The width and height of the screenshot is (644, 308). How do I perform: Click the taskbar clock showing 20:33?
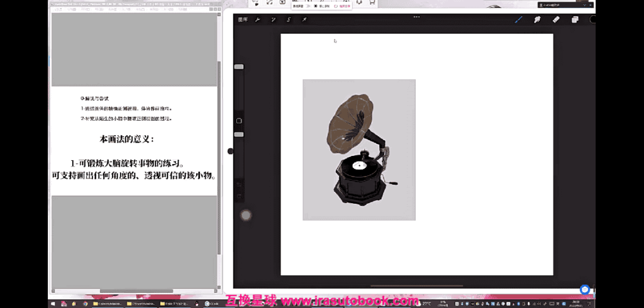click(x=575, y=304)
